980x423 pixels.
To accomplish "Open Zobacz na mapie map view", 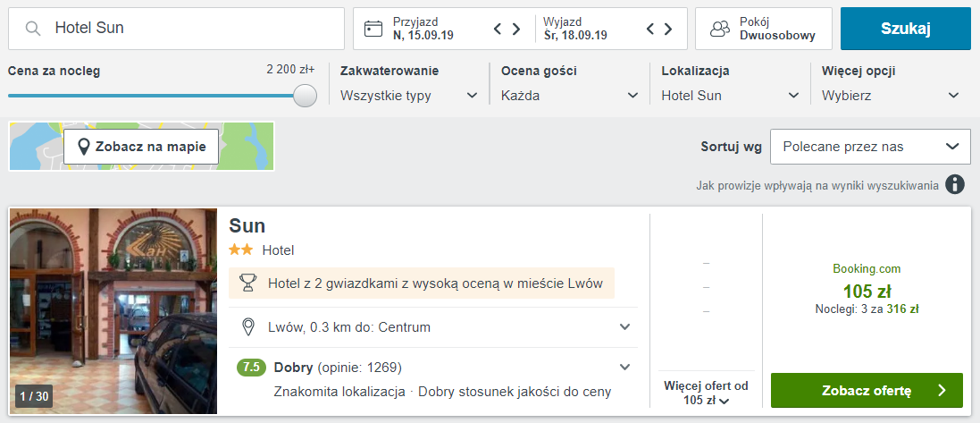I will point(141,147).
